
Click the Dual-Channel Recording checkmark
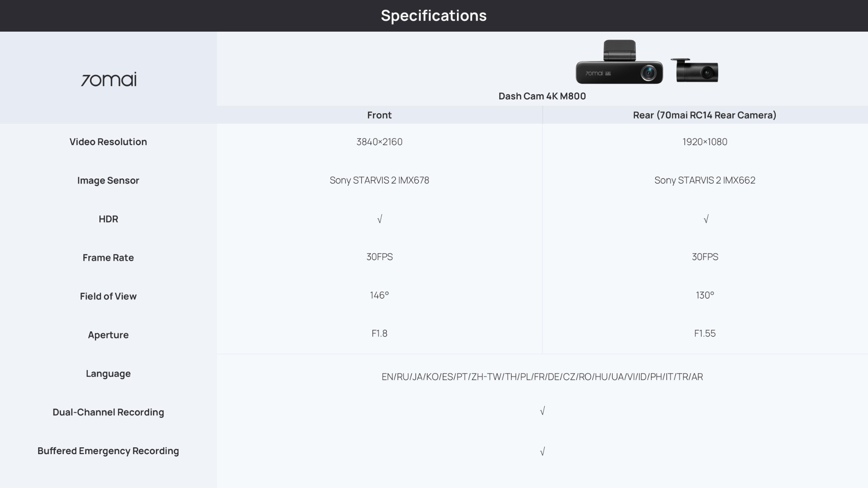point(542,411)
